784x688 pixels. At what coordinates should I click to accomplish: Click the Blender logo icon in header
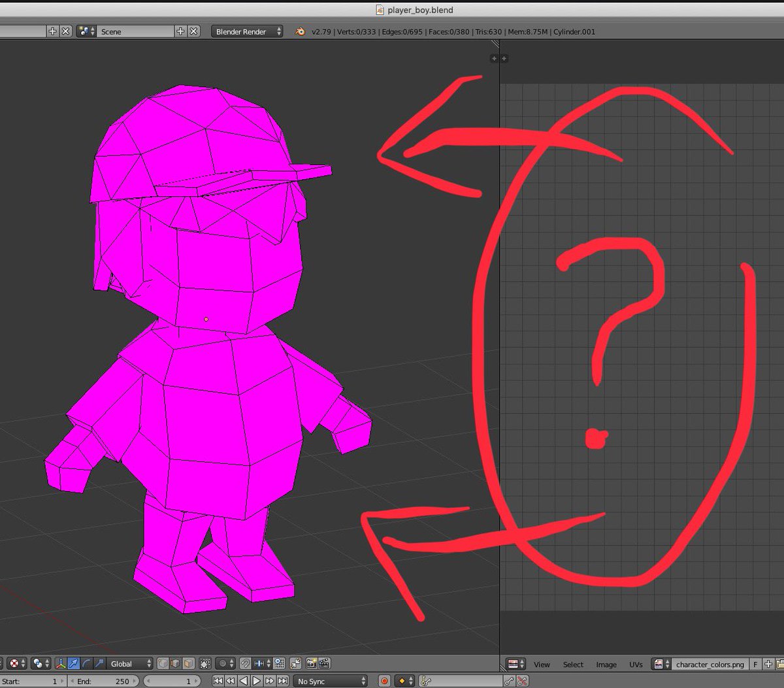(x=300, y=31)
